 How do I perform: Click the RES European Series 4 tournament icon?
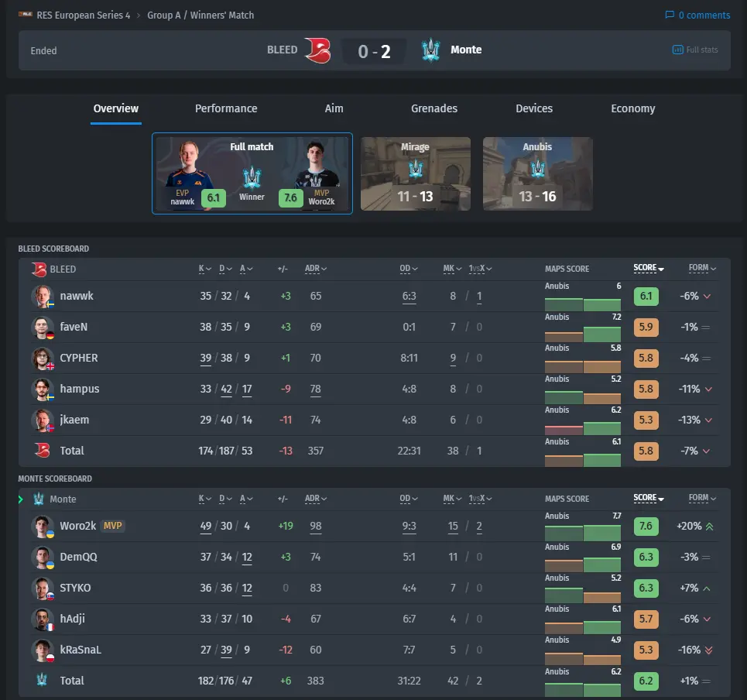click(x=26, y=15)
